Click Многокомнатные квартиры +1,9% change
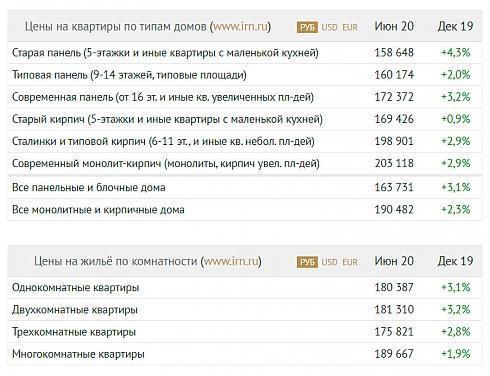The width and height of the screenshot is (490, 376). click(455, 354)
